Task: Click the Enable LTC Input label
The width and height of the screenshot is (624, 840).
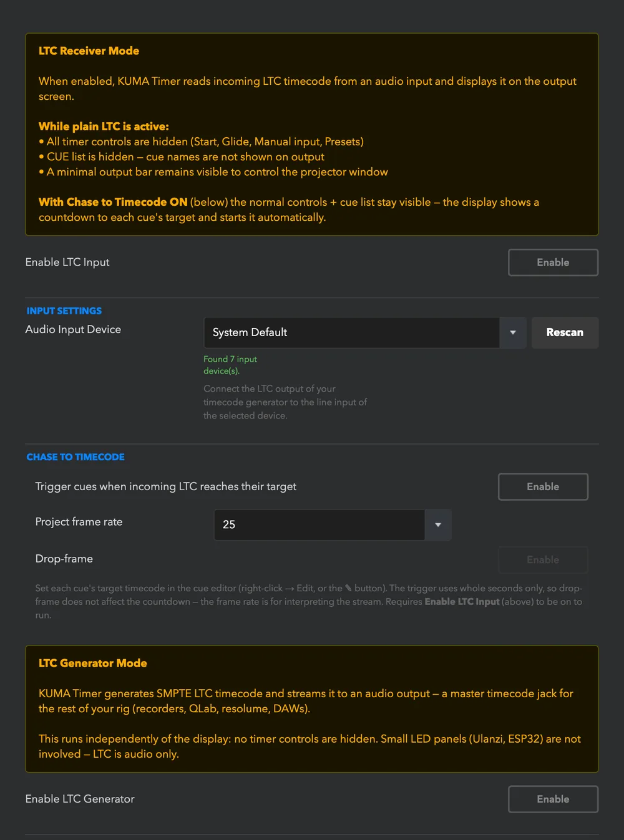Action: click(67, 263)
